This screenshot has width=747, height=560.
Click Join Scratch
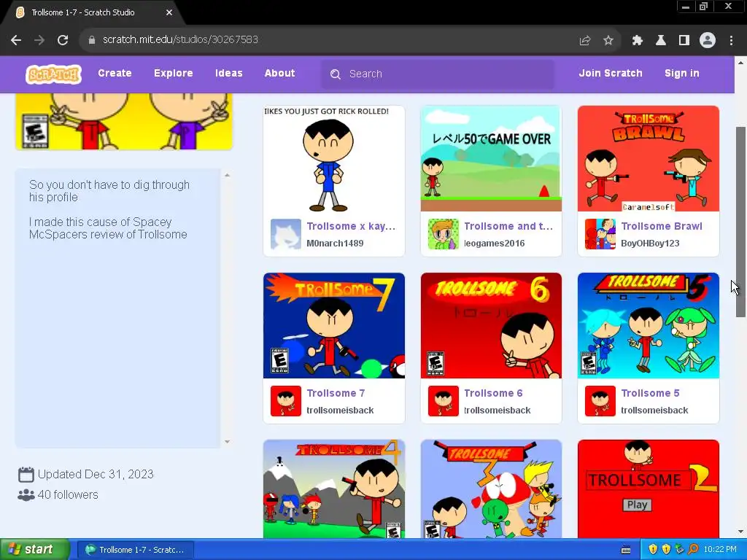[x=611, y=74]
